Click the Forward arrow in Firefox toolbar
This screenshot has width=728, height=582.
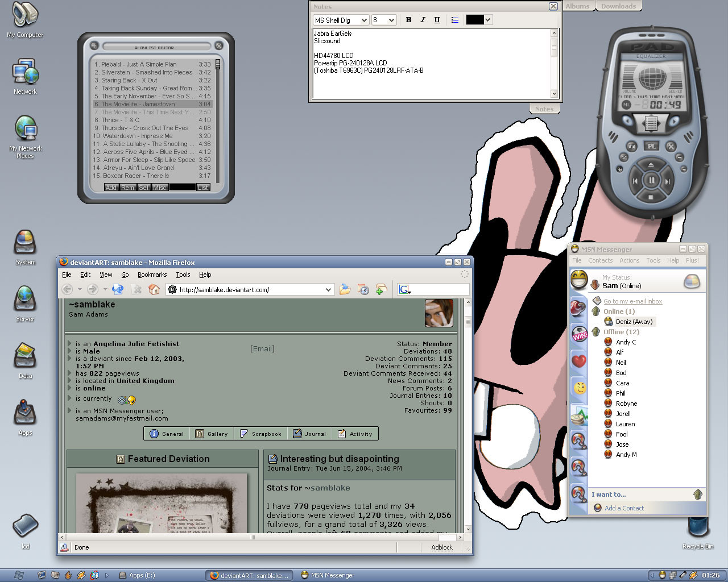click(x=93, y=289)
